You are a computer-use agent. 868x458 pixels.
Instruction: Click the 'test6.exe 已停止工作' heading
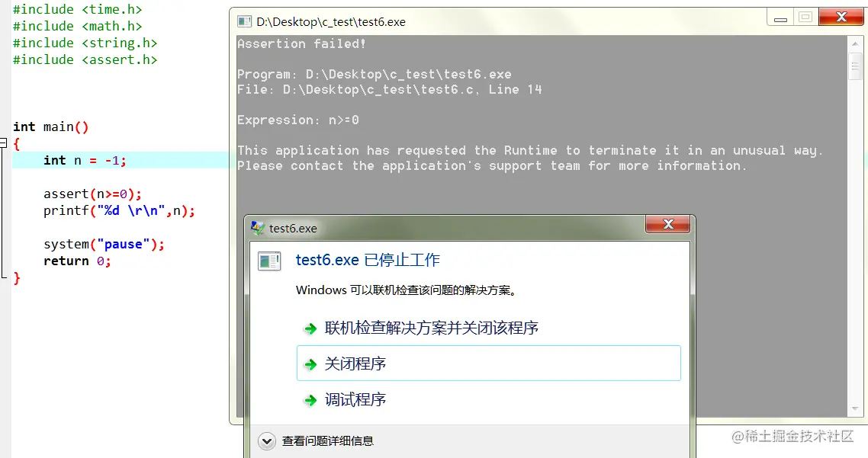(368, 260)
